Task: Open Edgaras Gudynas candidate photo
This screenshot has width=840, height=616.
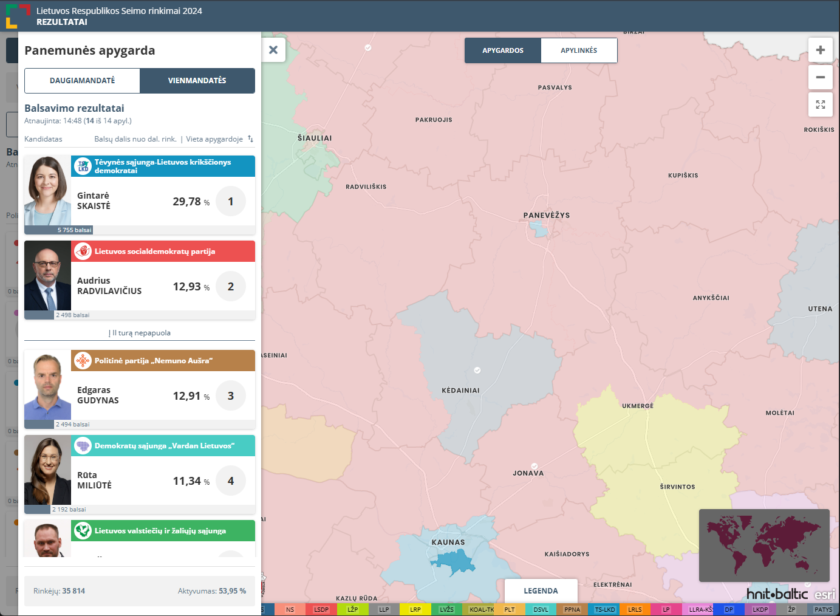Action: (47, 385)
